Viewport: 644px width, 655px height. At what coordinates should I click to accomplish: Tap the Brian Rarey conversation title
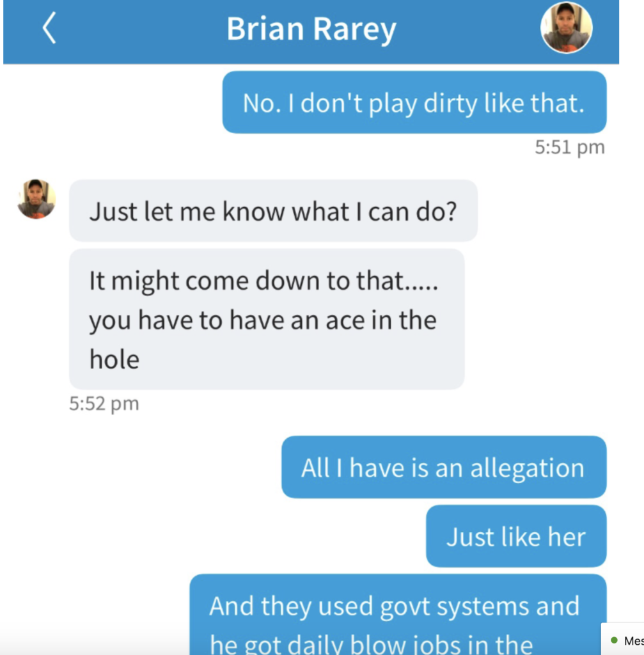311,28
